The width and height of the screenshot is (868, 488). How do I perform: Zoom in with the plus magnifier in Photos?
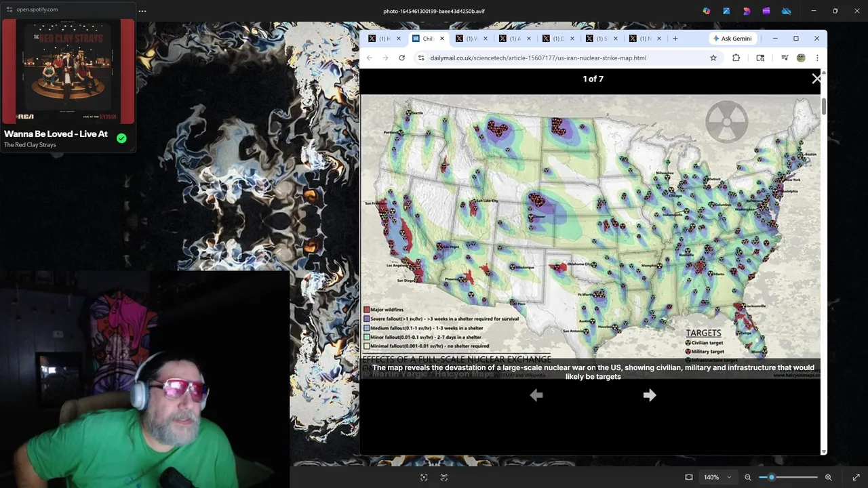pos(828,477)
